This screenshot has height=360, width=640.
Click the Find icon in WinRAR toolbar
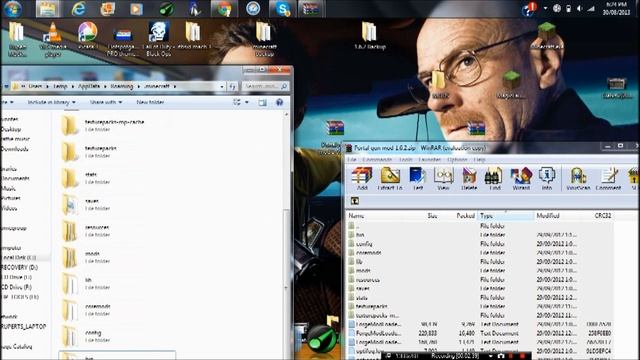point(494,179)
